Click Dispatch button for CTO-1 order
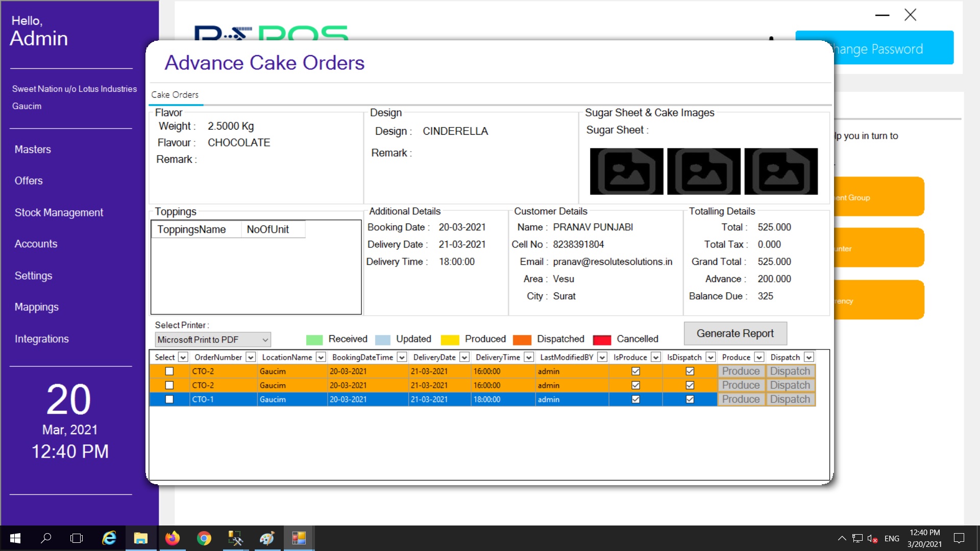 coord(790,399)
